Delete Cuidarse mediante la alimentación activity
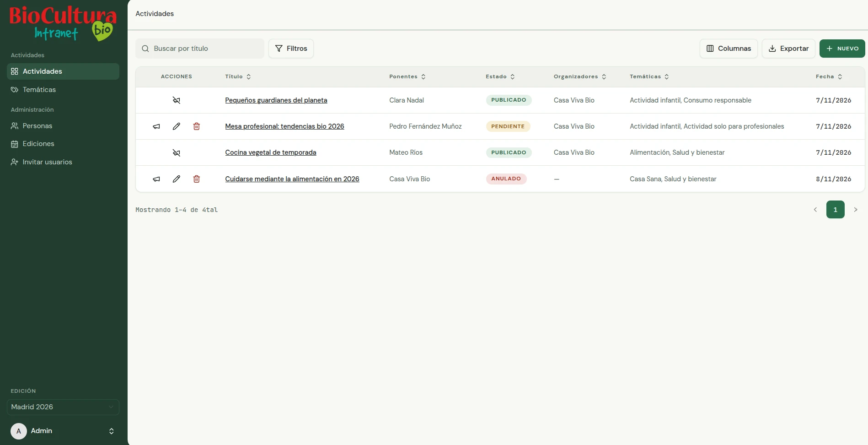 197,179
